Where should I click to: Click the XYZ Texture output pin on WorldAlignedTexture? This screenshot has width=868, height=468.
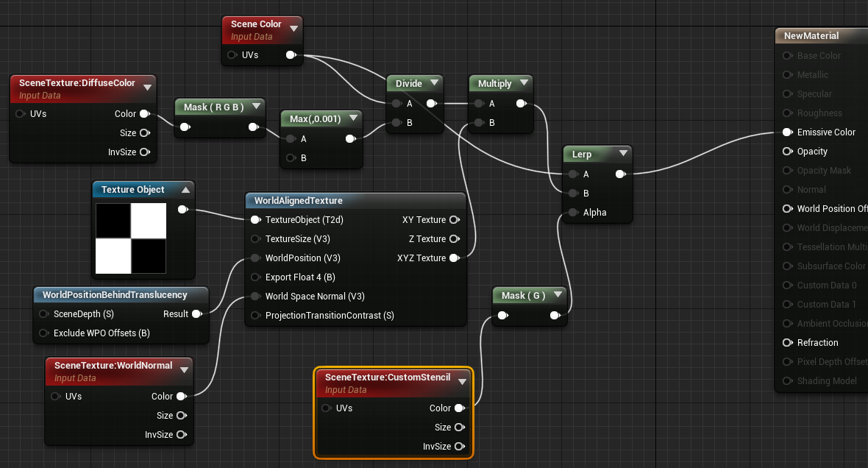coord(455,258)
